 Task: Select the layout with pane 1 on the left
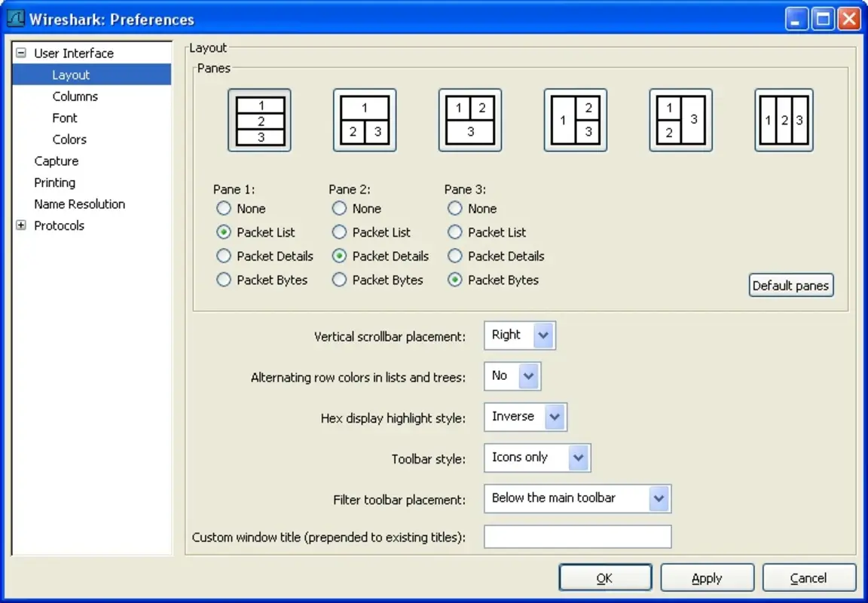click(576, 119)
